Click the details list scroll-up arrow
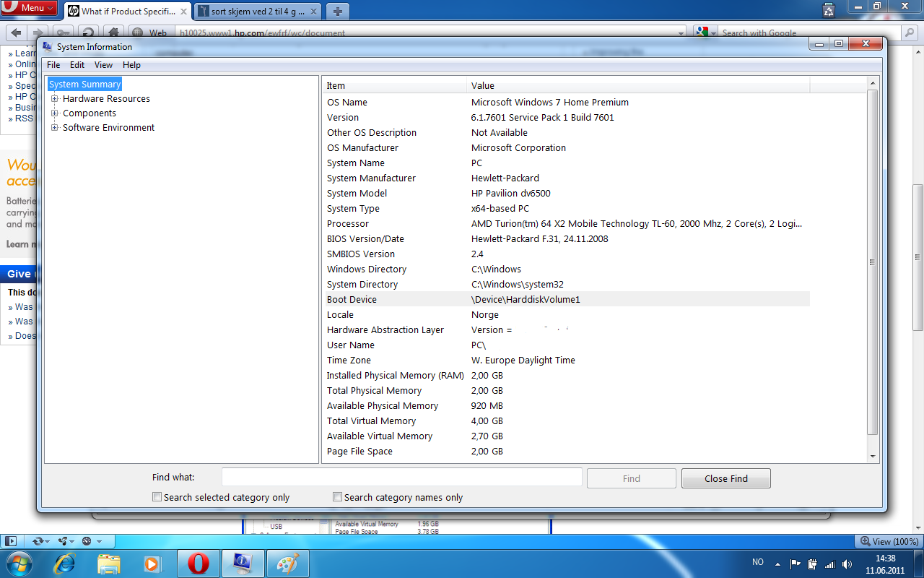 tap(873, 84)
